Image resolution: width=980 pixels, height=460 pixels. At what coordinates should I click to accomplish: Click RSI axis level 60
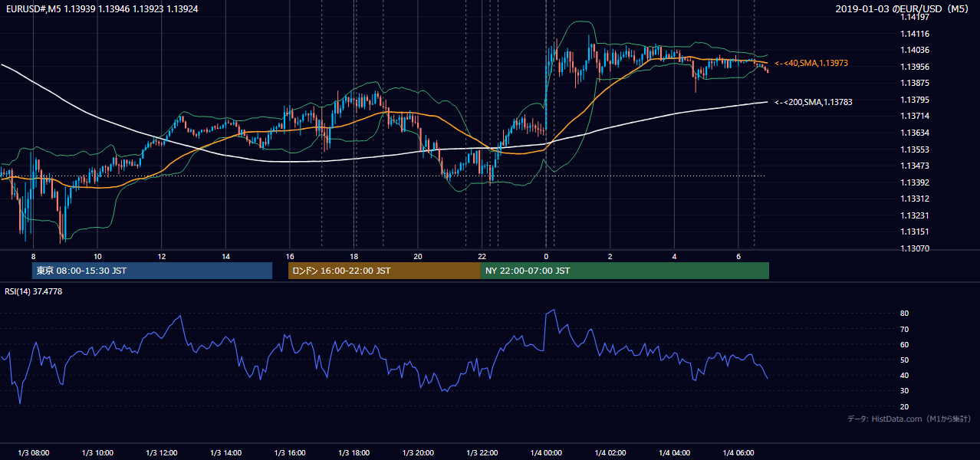904,344
